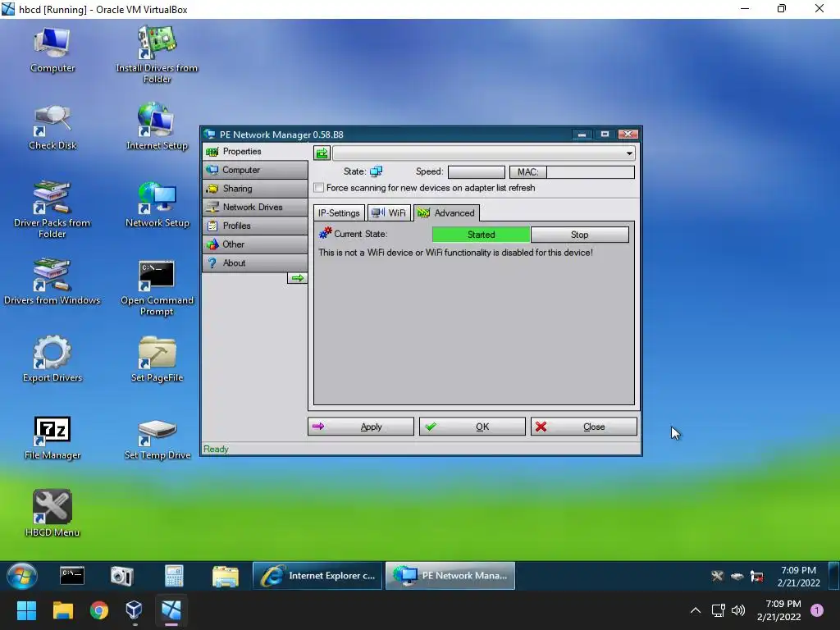The width and height of the screenshot is (840, 630).
Task: Open the Computer sidebar section
Action: pyautogui.click(x=255, y=170)
